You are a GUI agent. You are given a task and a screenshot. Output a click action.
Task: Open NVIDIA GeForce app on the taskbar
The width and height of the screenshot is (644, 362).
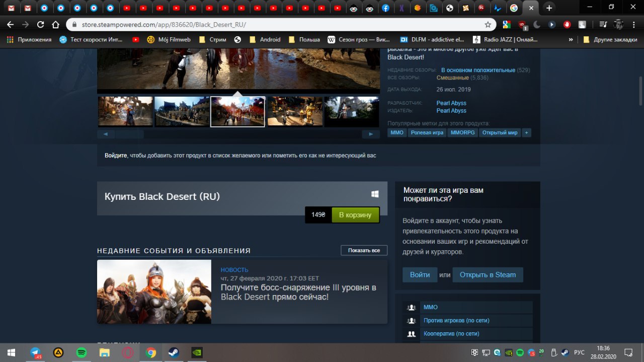click(197, 352)
